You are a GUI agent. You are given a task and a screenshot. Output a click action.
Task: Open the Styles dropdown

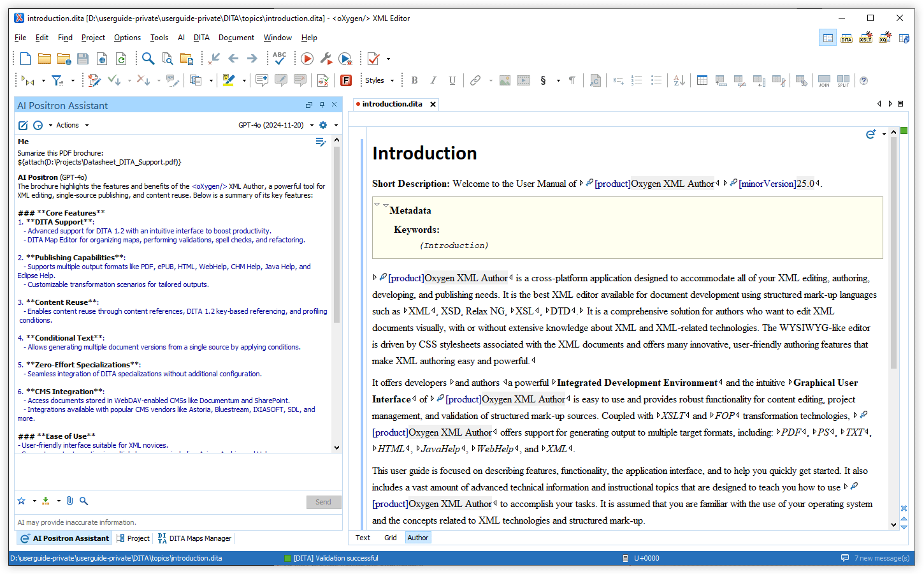[x=379, y=80]
